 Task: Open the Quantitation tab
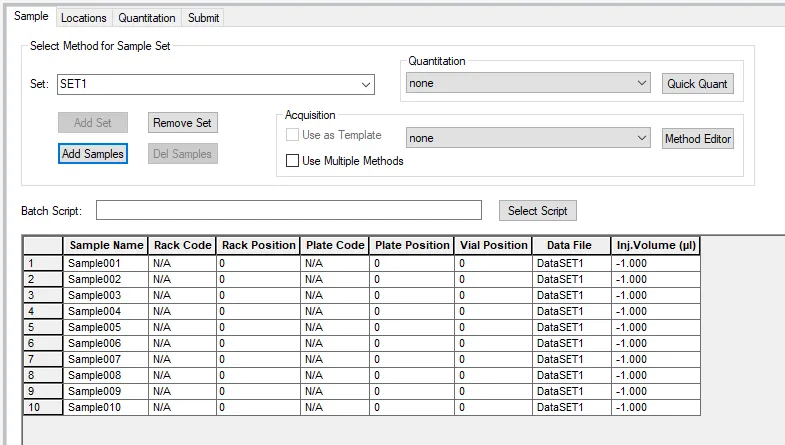click(147, 18)
